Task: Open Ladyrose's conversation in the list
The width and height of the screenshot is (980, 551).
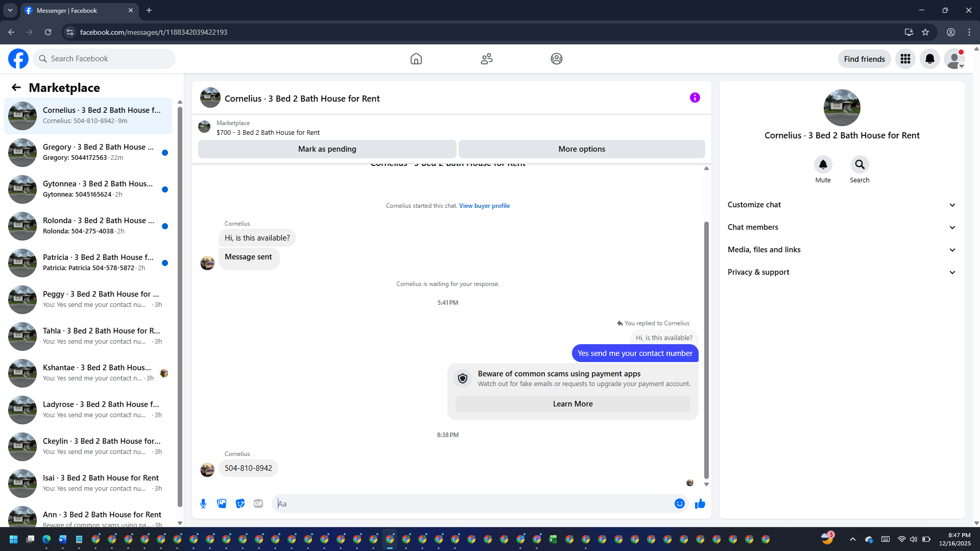Action: coord(88,410)
